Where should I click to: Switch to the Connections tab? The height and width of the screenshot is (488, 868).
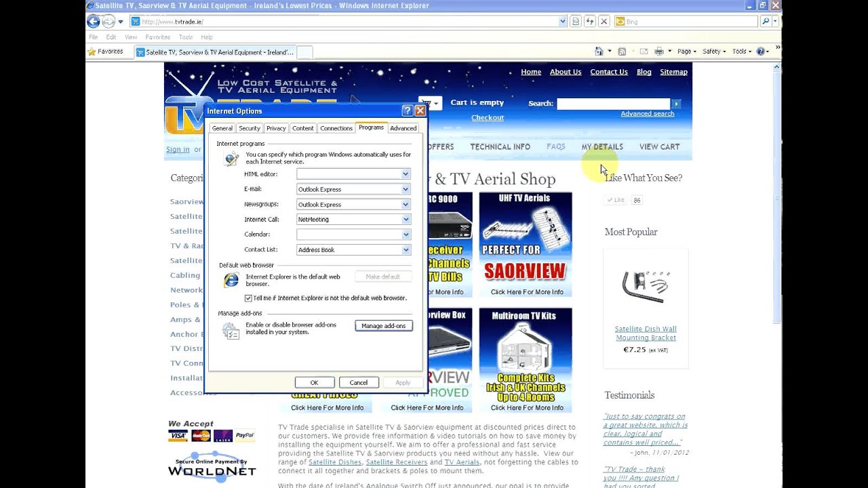[336, 128]
